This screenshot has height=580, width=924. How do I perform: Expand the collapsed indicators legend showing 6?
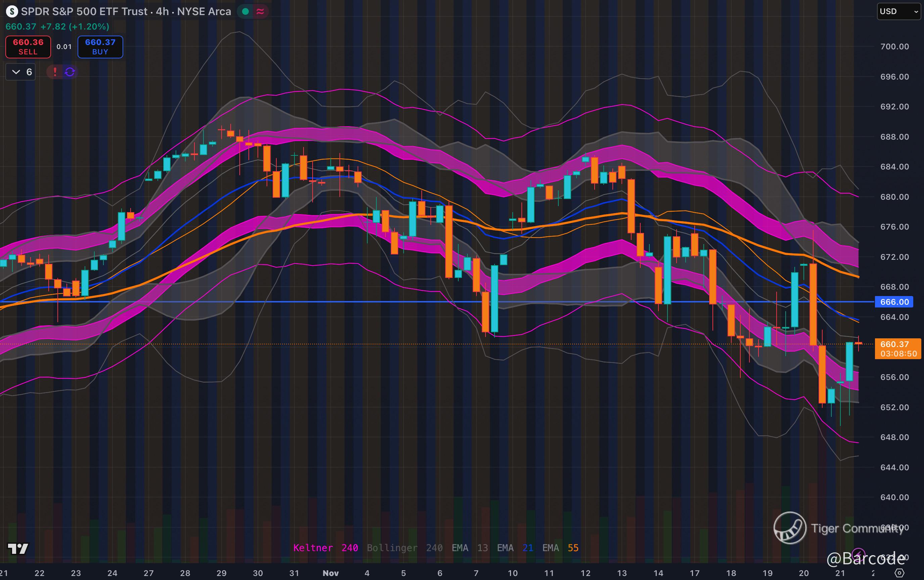(21, 72)
